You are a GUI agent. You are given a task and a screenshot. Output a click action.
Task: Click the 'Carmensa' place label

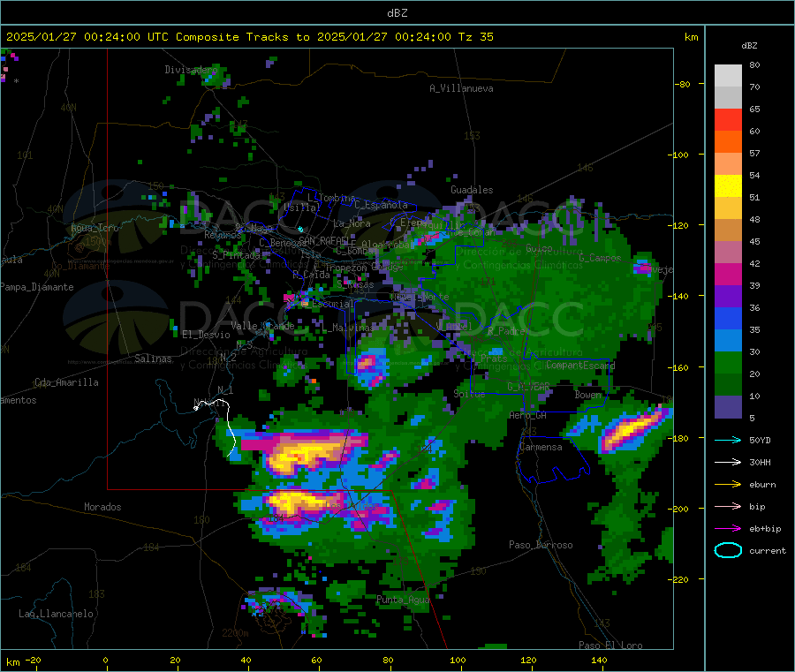541,447
